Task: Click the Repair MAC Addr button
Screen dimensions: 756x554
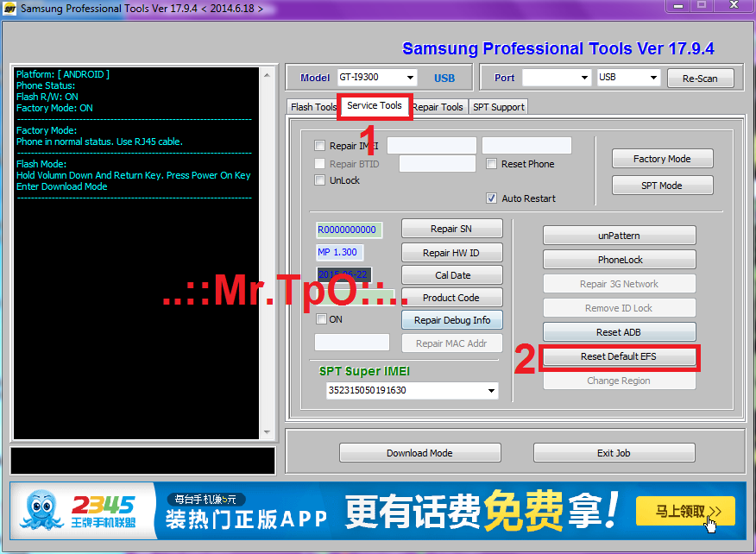Action: point(451,343)
